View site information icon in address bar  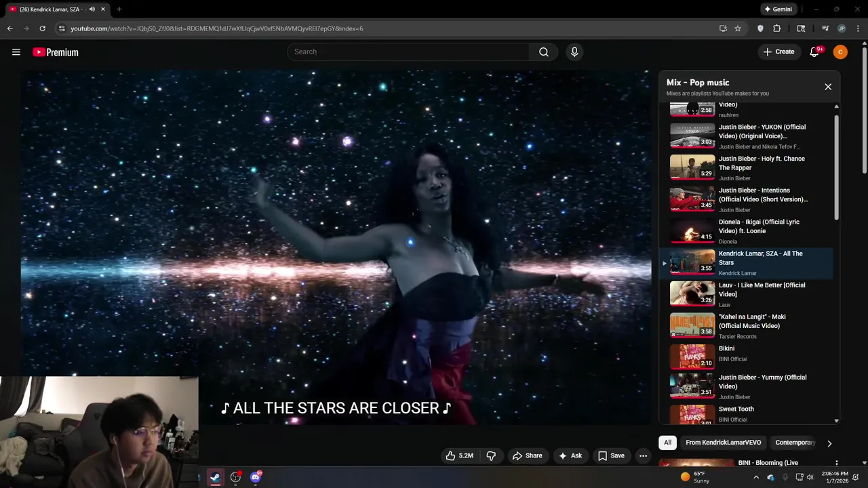point(62,28)
